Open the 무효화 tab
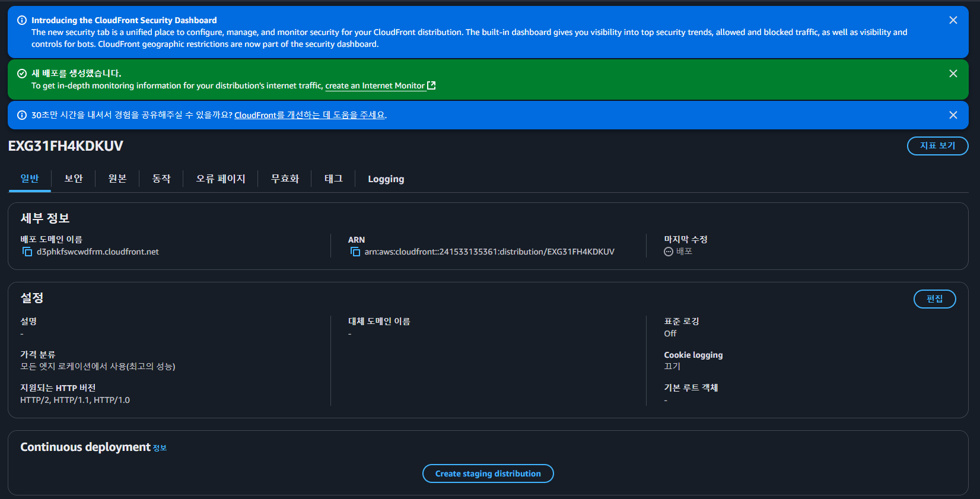The width and height of the screenshot is (980, 499). click(285, 179)
